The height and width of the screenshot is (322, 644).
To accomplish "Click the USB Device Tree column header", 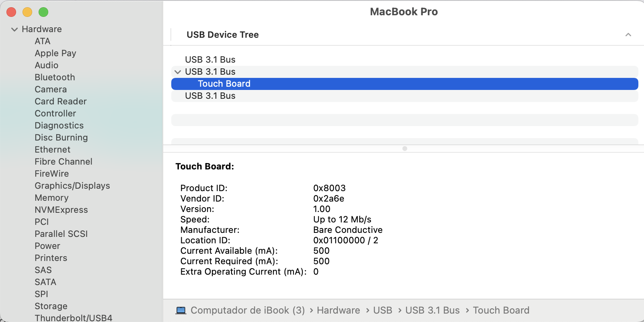I will point(223,35).
